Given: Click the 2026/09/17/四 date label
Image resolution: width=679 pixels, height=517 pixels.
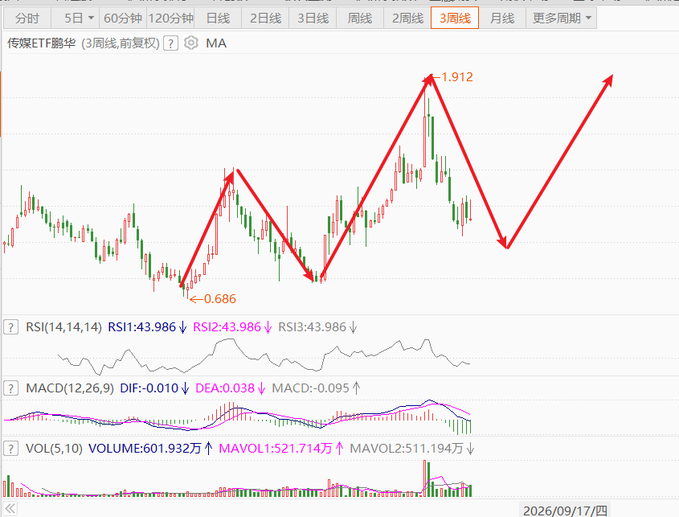Looking at the screenshot, I should click(x=565, y=511).
